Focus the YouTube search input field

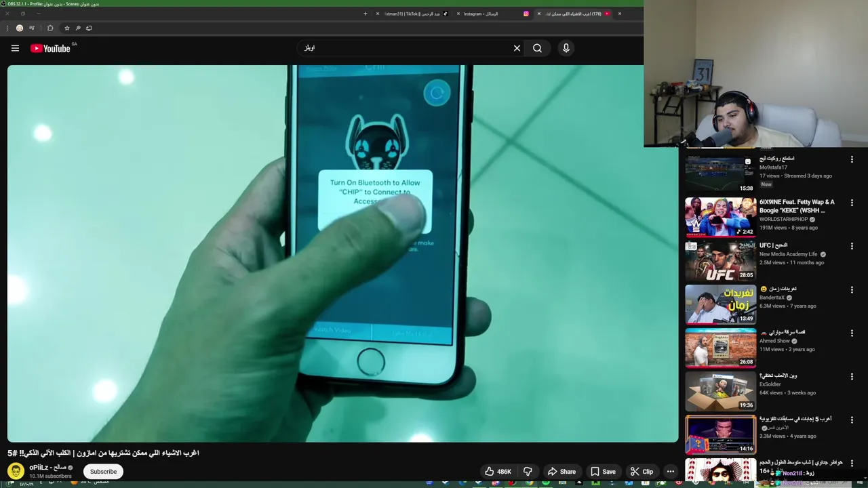407,48
